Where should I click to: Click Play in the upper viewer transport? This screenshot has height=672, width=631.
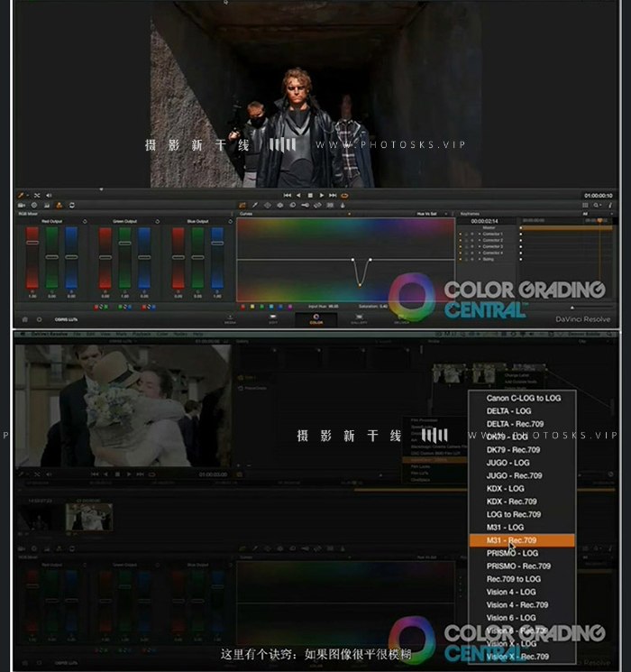tap(321, 196)
